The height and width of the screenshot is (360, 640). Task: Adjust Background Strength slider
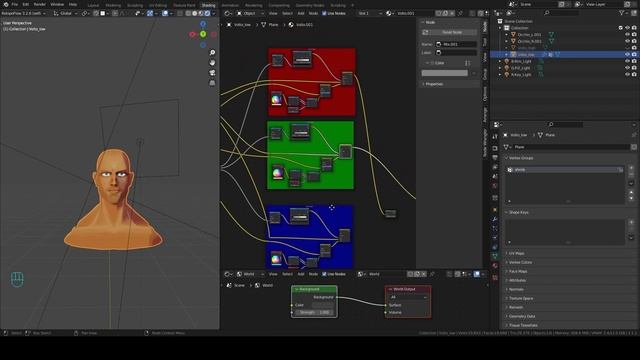click(314, 313)
